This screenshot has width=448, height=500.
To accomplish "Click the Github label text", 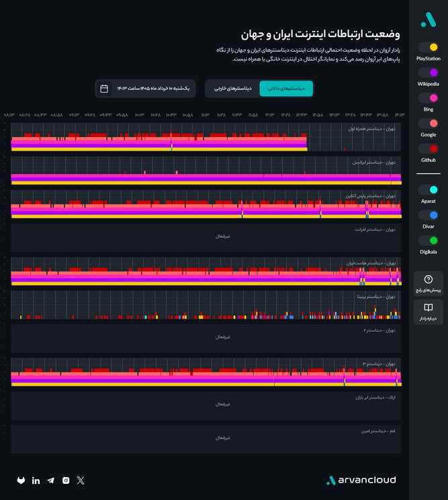I will [429, 160].
